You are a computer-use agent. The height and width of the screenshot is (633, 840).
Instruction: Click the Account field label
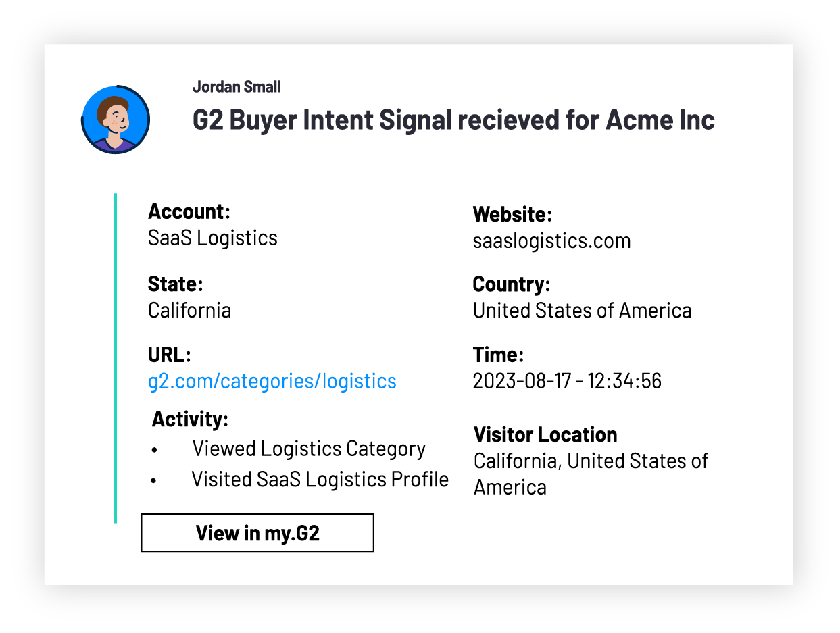click(189, 211)
